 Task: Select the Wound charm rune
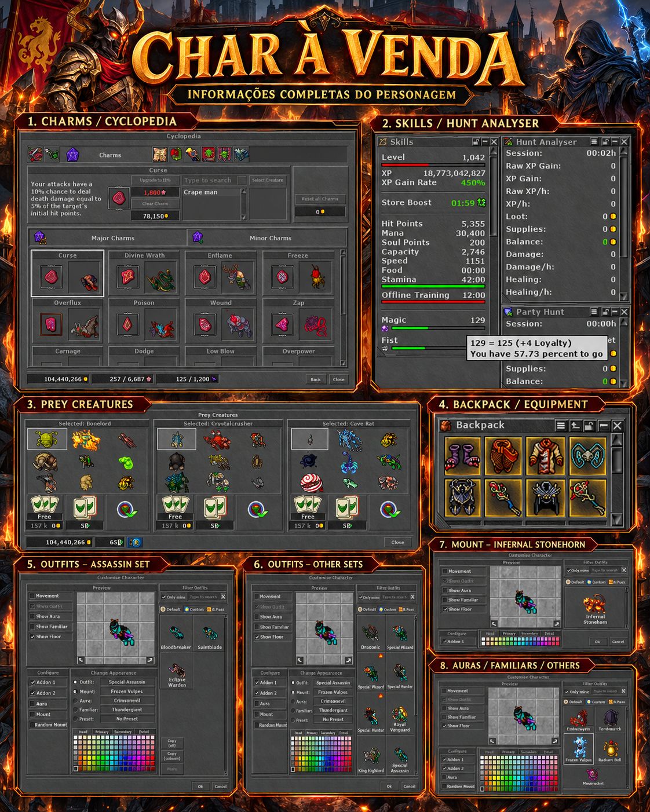204,325
